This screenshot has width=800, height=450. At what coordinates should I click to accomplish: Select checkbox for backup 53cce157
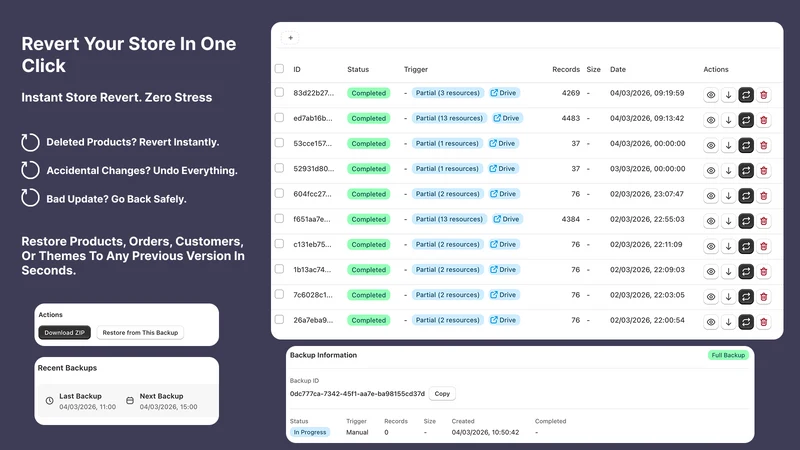[279, 143]
